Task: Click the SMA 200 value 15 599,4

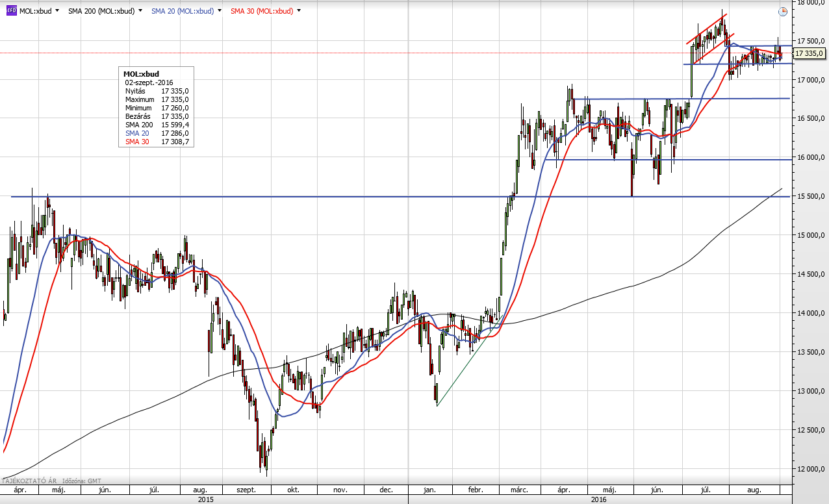Action: pos(175,125)
